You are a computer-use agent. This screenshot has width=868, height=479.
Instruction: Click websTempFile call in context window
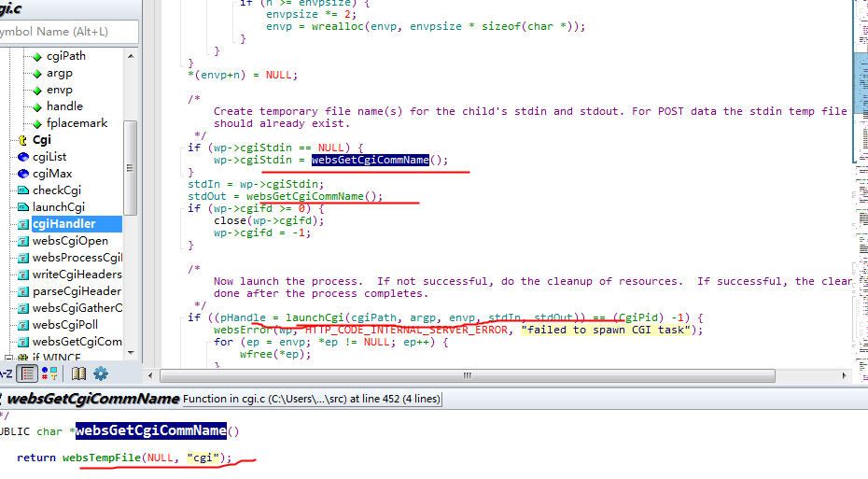pyautogui.click(x=102, y=458)
